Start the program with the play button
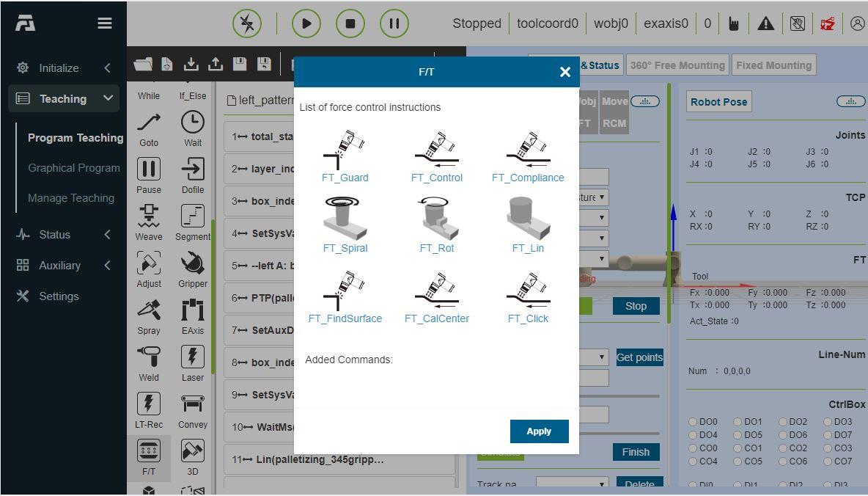 306,23
